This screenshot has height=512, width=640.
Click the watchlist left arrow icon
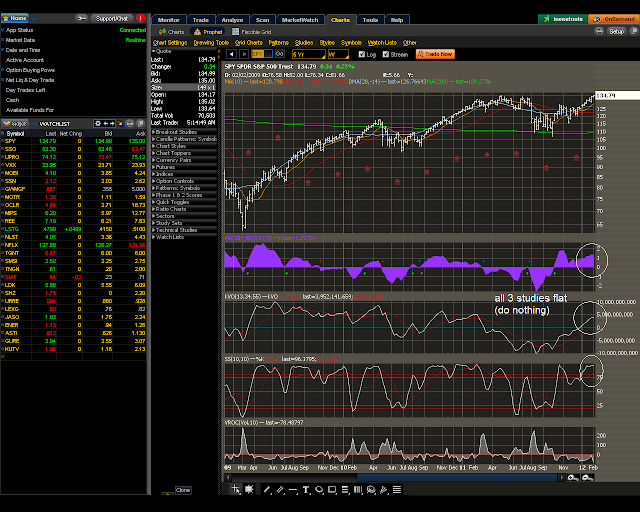[105, 123]
